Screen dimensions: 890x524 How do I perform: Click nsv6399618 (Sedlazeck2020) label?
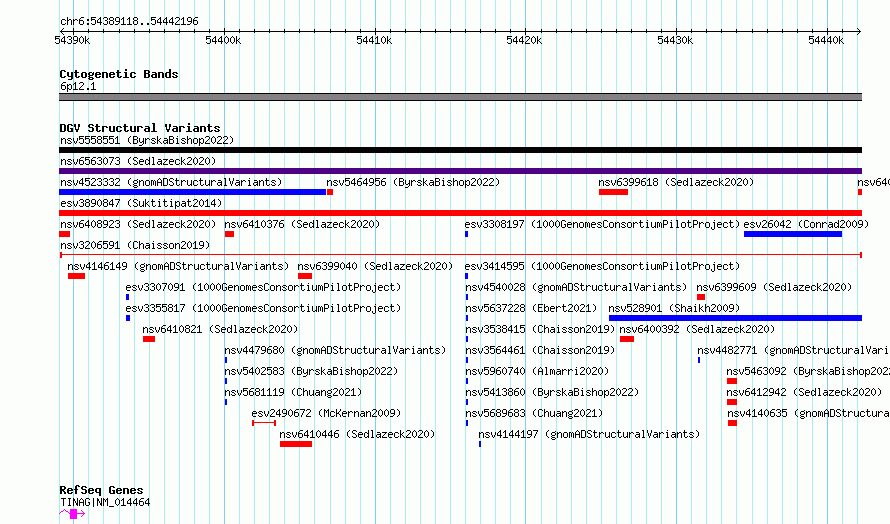click(676, 182)
